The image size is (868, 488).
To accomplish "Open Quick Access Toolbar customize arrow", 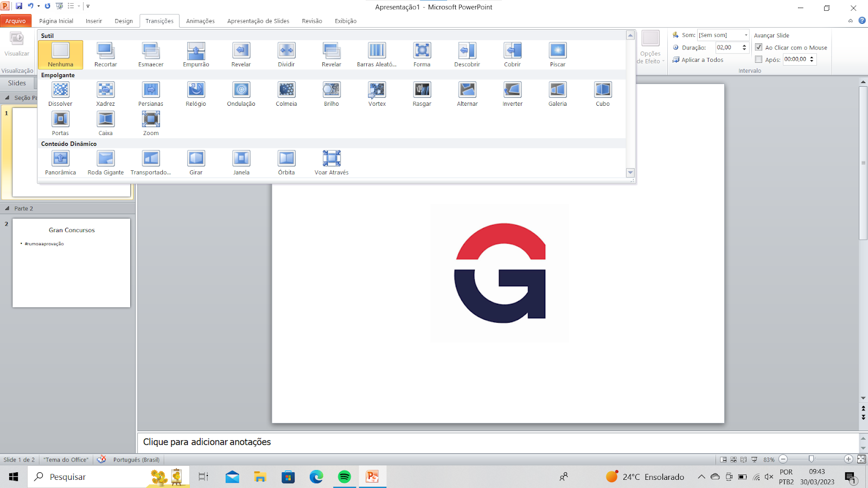I will (88, 6).
